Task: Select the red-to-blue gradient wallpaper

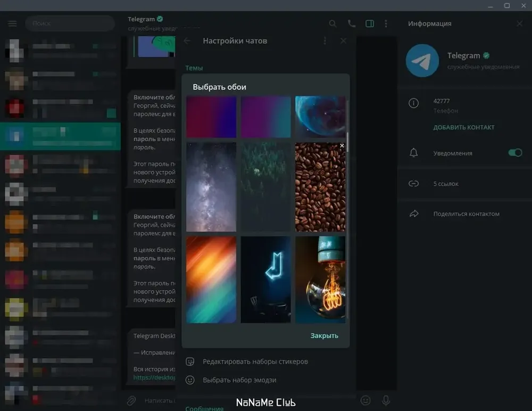Action: click(211, 117)
